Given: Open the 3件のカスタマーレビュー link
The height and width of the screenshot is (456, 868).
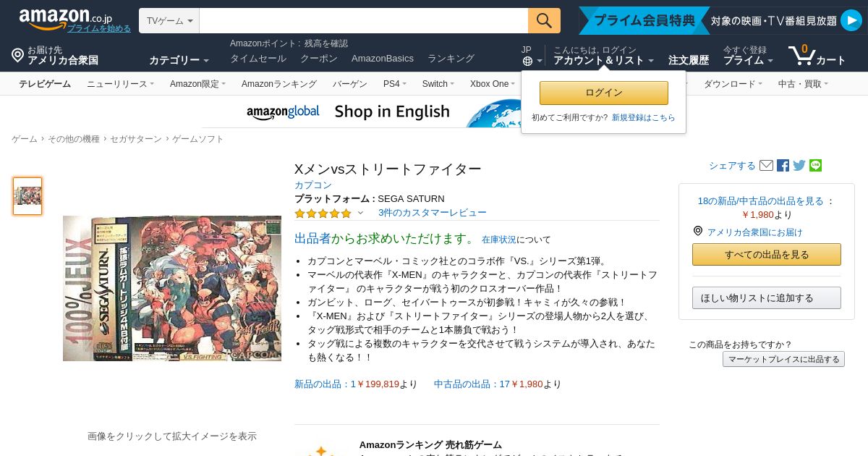Looking at the screenshot, I should coord(433,213).
